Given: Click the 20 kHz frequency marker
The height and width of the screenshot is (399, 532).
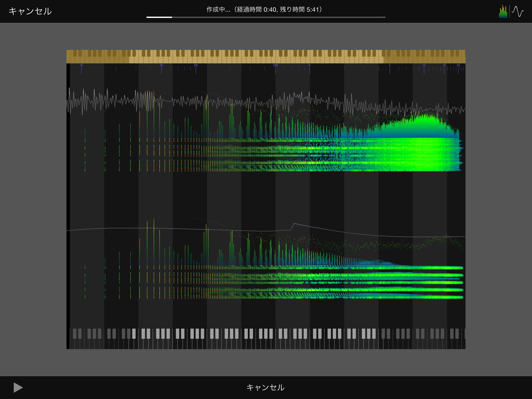Looking at the screenshot, I should 458,65.
